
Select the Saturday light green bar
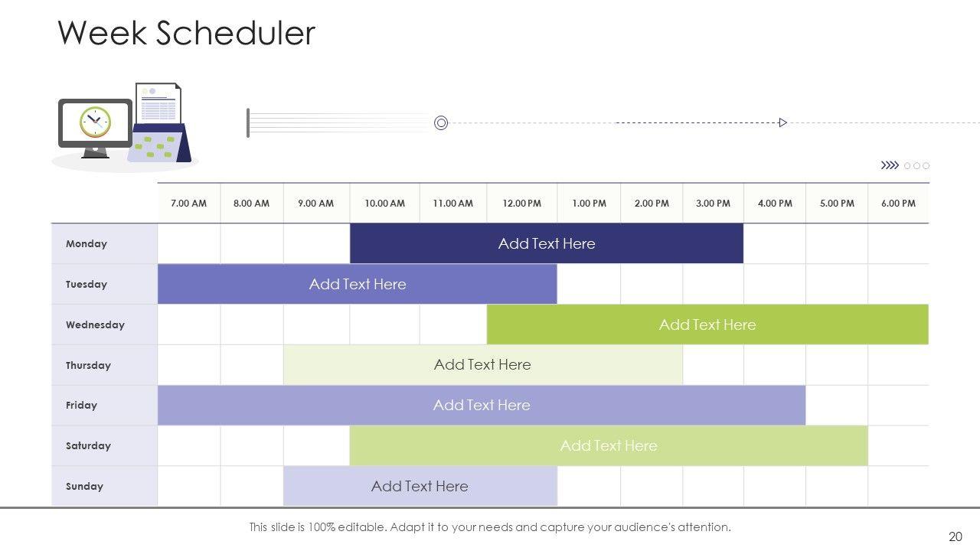(x=608, y=446)
